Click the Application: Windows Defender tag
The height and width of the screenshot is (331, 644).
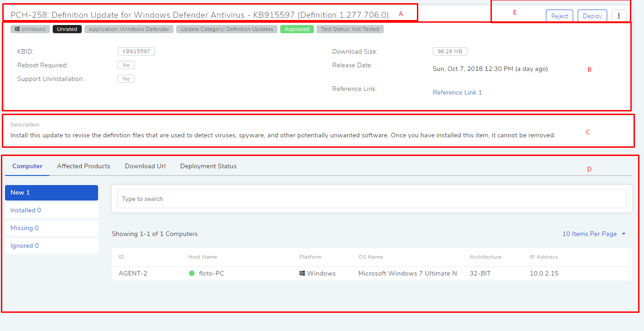tap(129, 29)
